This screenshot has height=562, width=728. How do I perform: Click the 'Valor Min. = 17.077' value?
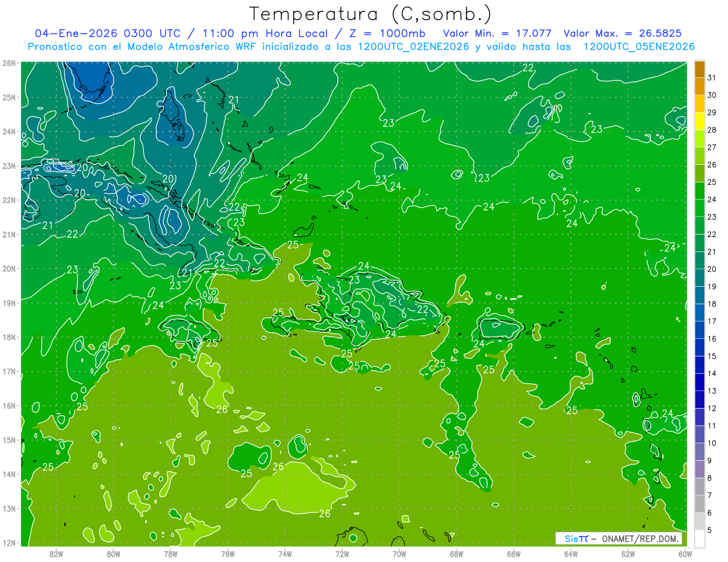point(499,33)
